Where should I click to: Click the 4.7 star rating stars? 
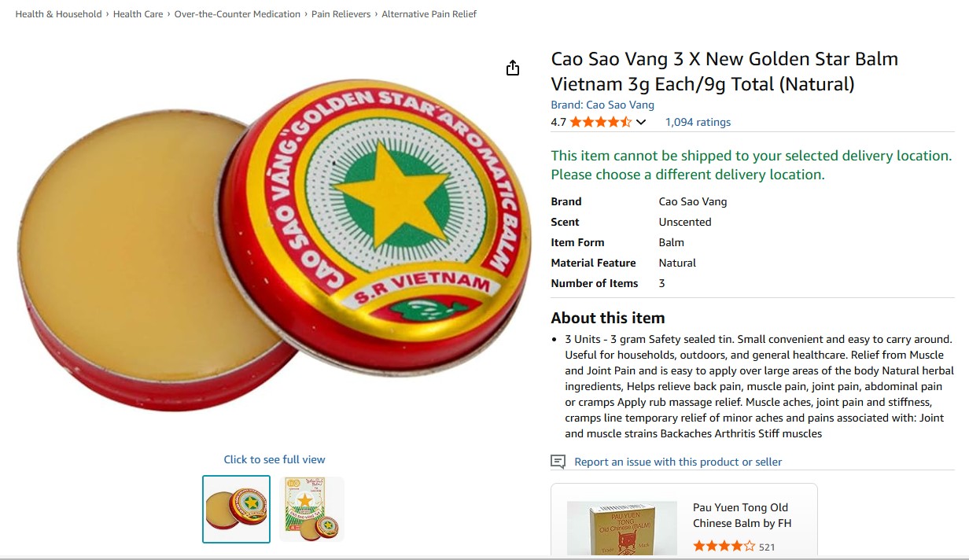tap(599, 122)
